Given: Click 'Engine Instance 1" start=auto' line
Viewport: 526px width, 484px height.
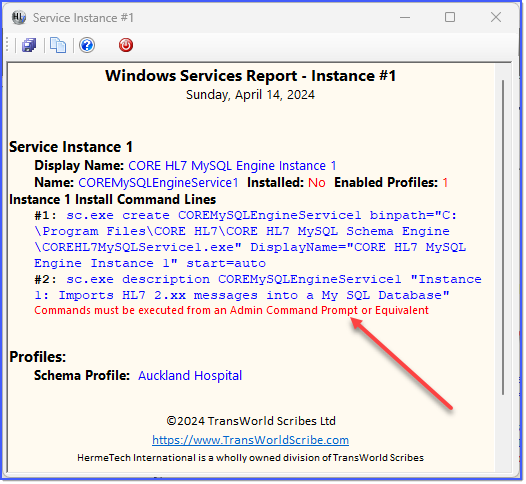Looking at the screenshot, I should pos(150,263).
